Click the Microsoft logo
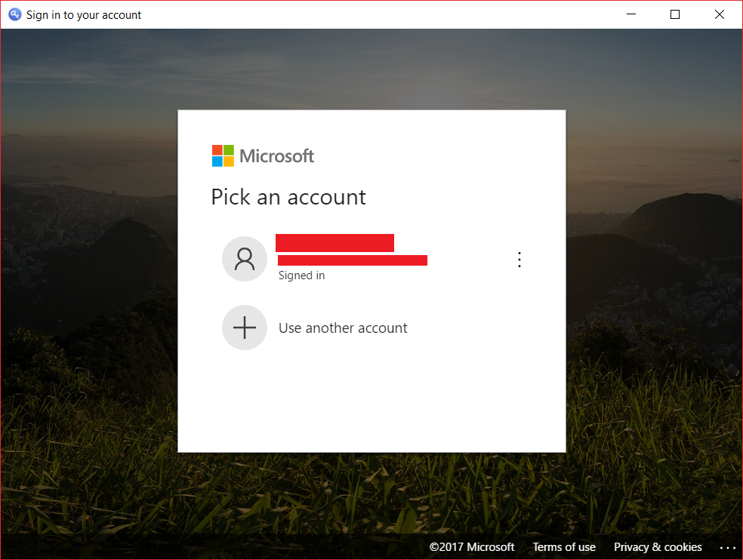This screenshot has width=743, height=560. [263, 156]
